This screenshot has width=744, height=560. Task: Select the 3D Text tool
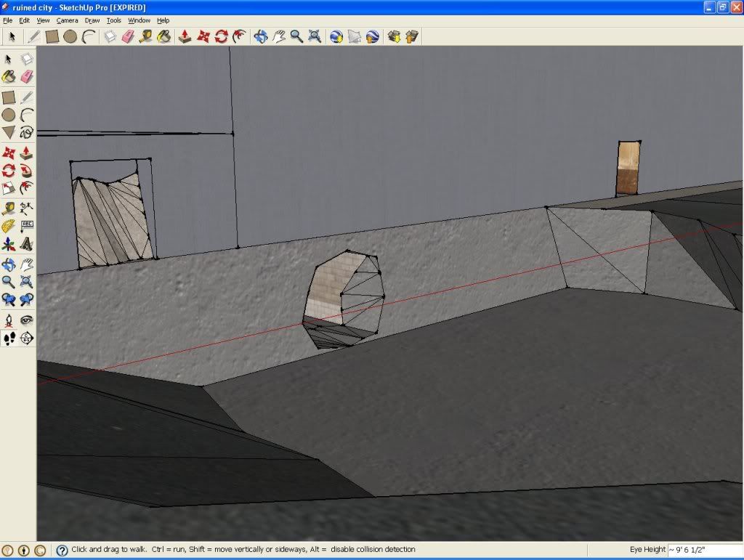point(27,244)
